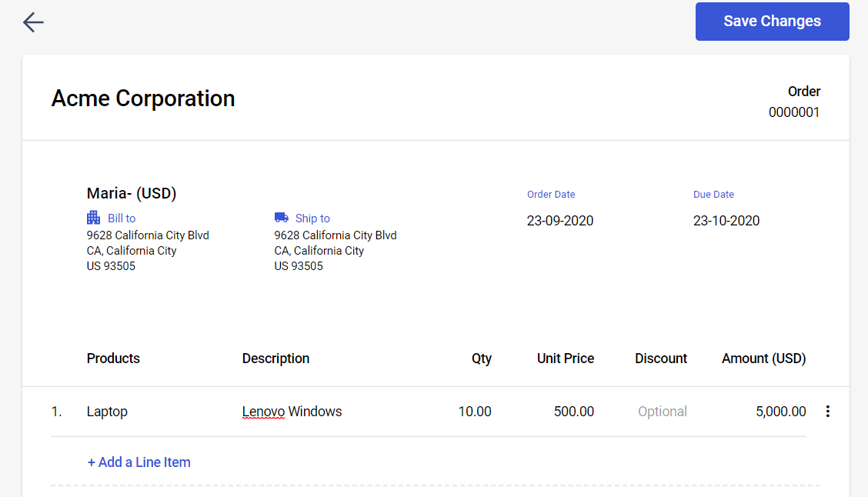The height and width of the screenshot is (497, 868).
Task: Click the Unit Price column header
Action: click(x=566, y=359)
